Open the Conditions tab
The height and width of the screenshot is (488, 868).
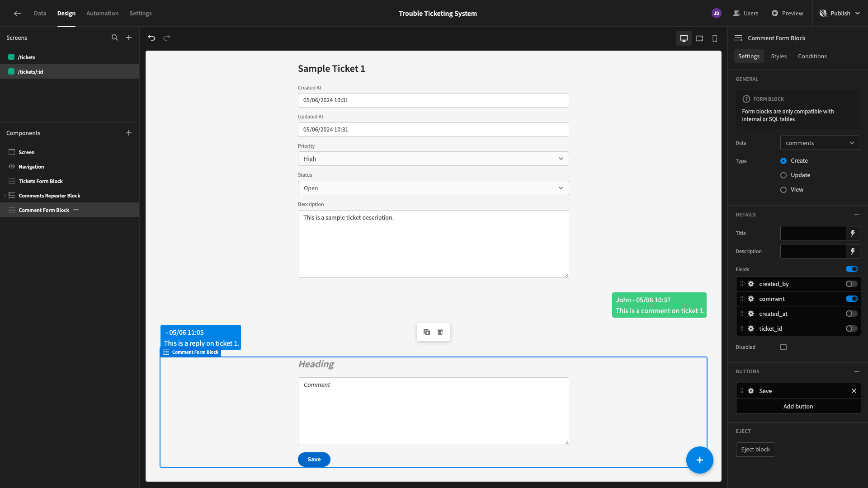click(x=812, y=56)
